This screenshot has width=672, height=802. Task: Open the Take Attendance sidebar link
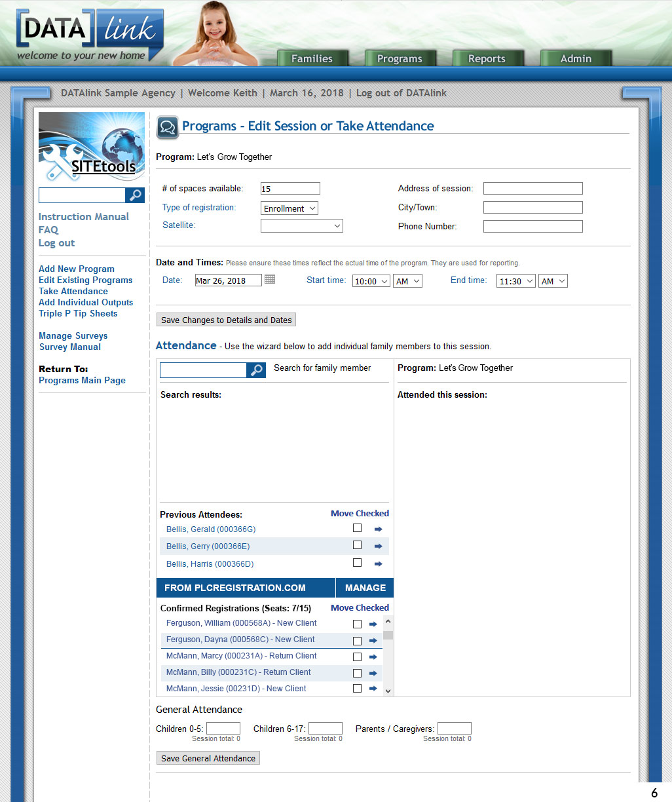coord(73,291)
